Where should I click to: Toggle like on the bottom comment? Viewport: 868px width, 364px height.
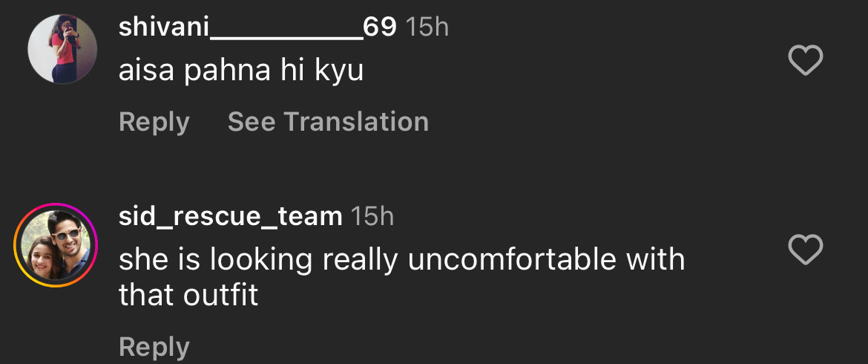805,250
